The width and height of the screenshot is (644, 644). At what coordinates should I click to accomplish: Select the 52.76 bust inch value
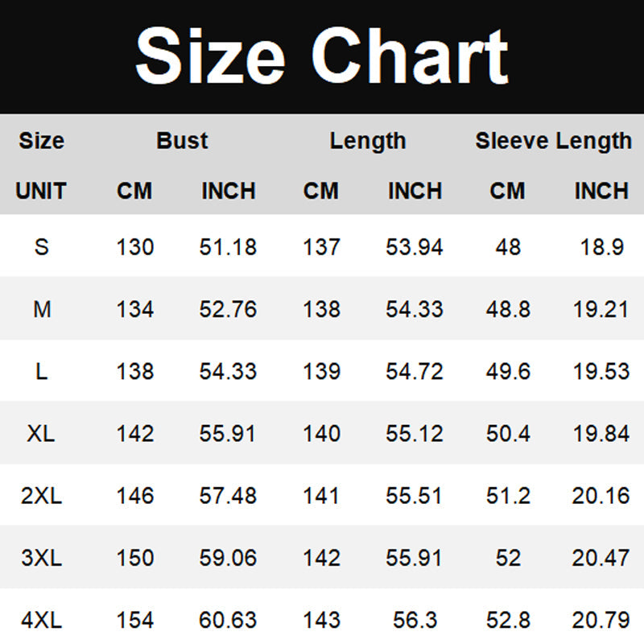[x=228, y=308]
